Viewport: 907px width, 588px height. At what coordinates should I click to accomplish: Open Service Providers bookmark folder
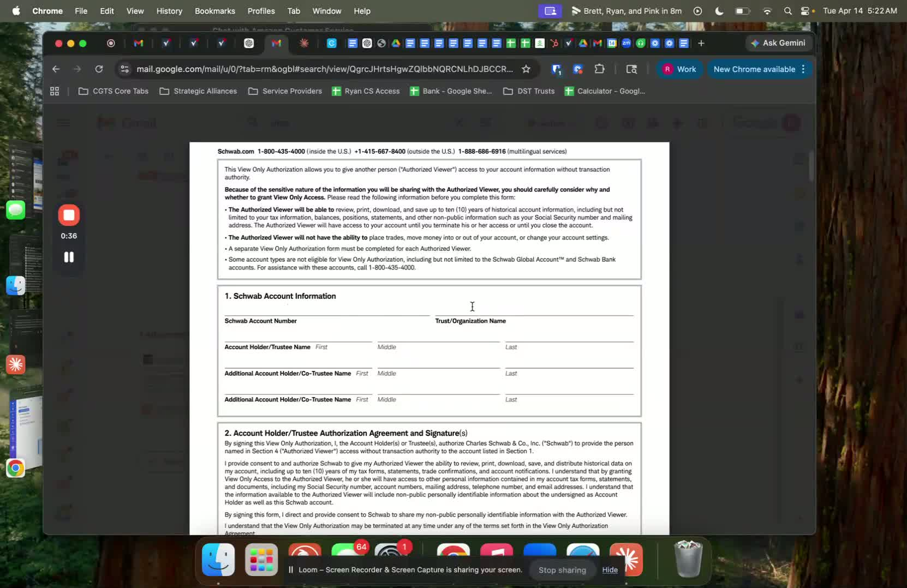pos(285,91)
